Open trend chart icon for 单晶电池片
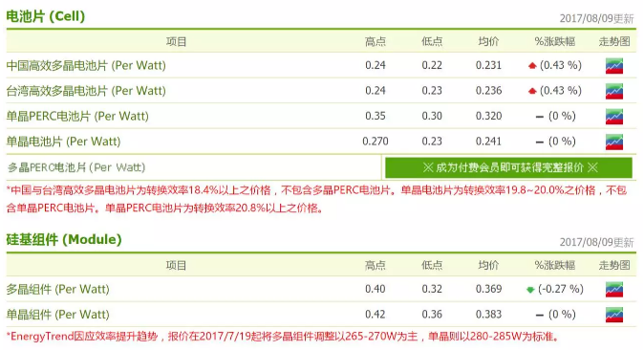Image resolution: width=644 pixels, height=351 pixels. [x=614, y=142]
